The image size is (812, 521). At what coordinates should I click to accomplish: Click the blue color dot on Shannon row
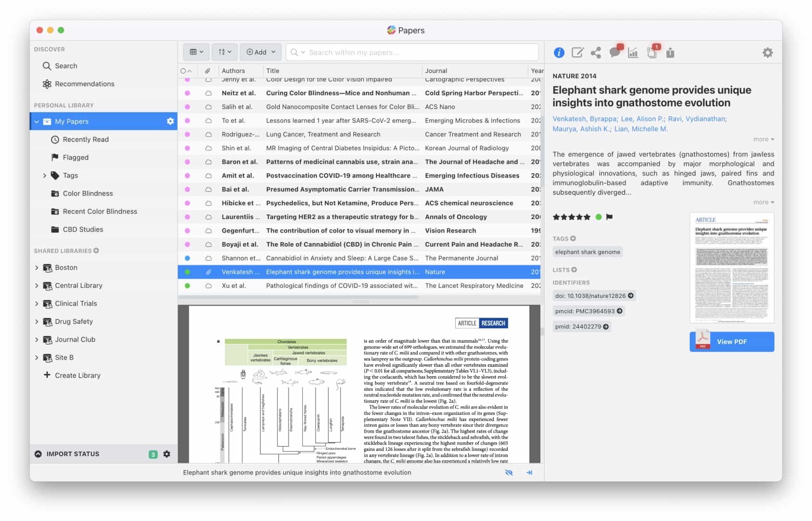tap(187, 258)
